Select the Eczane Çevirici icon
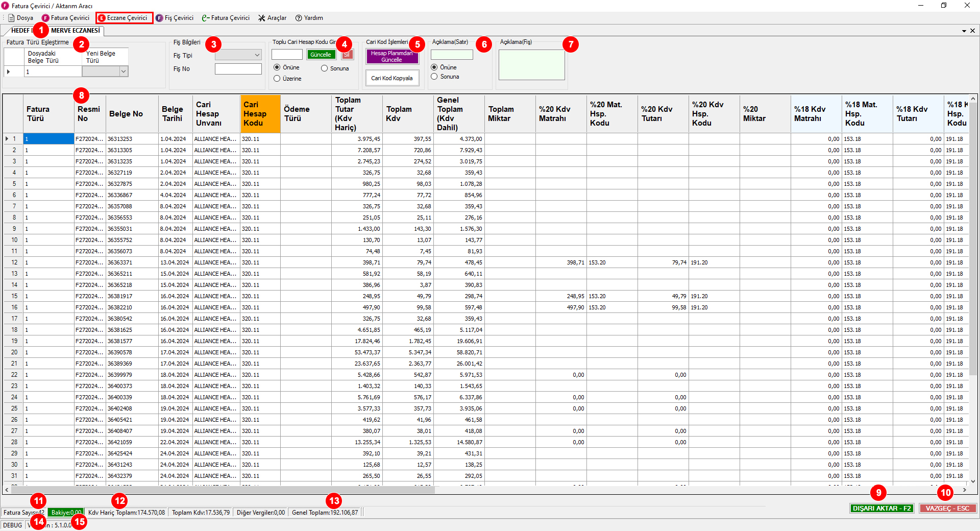Screen dimensions: 980x531 (x=102, y=18)
